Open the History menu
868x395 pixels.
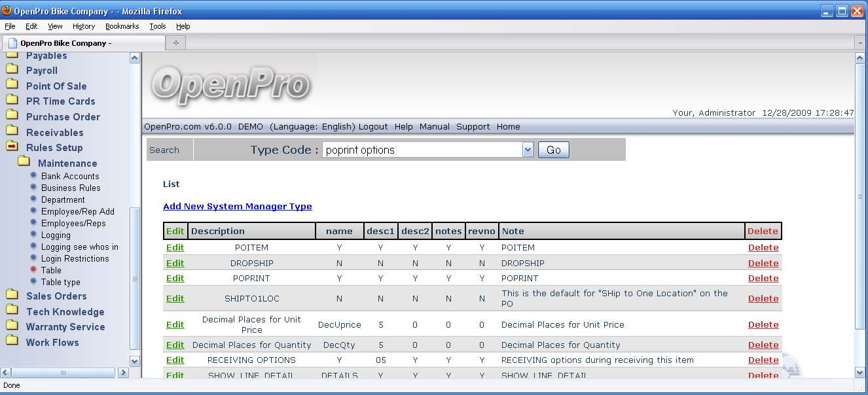point(84,26)
